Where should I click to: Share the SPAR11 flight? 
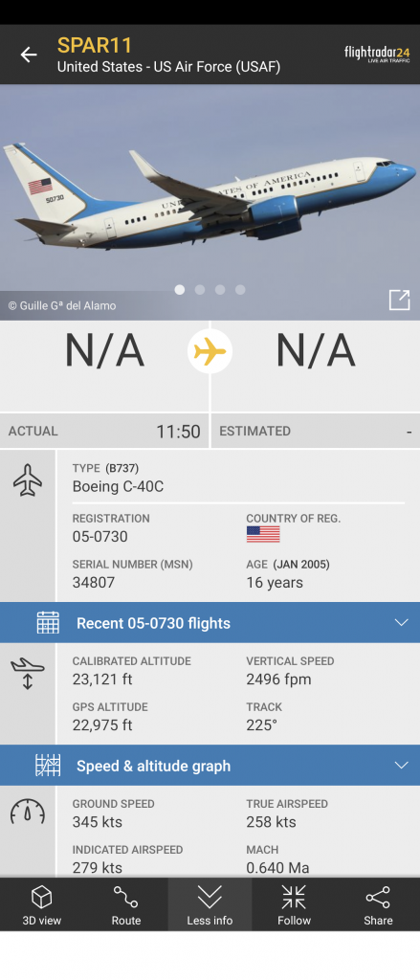pos(378,905)
